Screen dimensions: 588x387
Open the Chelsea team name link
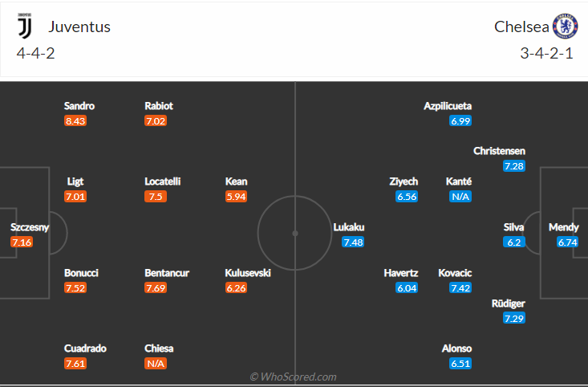pos(521,26)
